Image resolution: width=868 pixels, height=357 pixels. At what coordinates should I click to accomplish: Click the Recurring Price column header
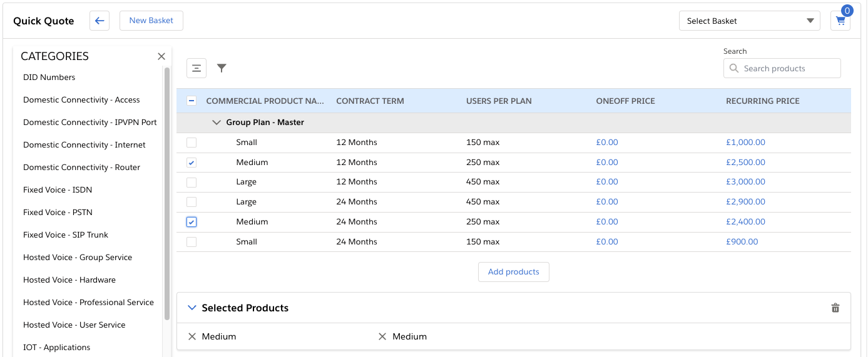763,101
